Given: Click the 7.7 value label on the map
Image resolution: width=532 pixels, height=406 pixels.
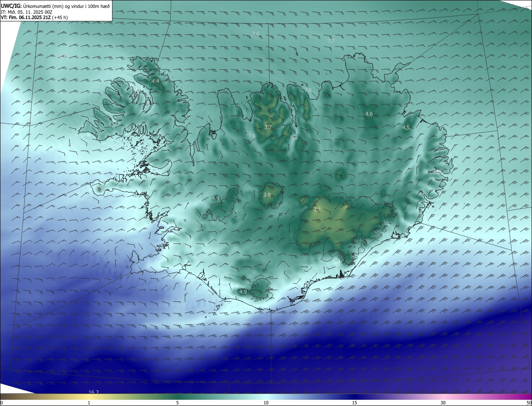Looking at the screenshot, I should pyautogui.click(x=331, y=41).
